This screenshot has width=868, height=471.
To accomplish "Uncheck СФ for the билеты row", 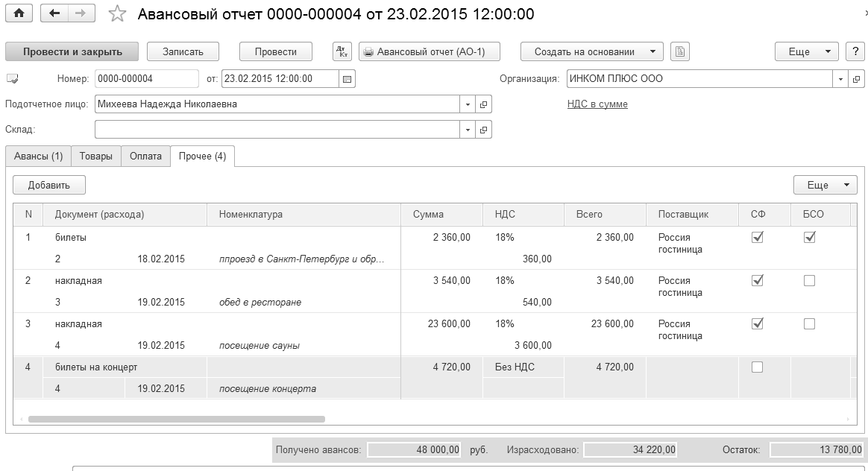I will [x=758, y=238].
